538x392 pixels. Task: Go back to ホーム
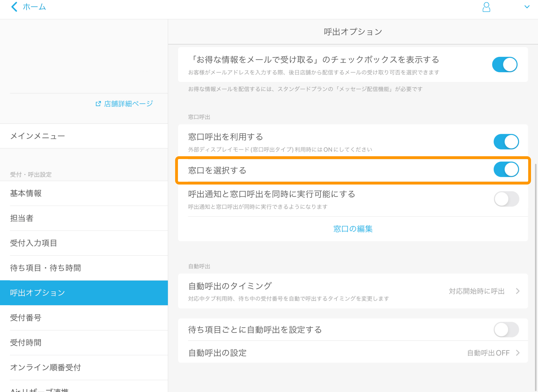pyautogui.click(x=34, y=7)
